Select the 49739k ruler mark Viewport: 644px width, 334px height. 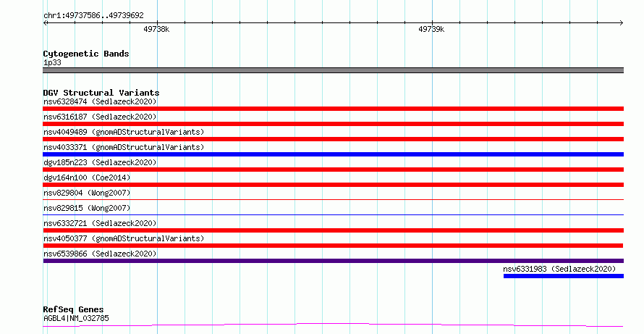(431, 29)
